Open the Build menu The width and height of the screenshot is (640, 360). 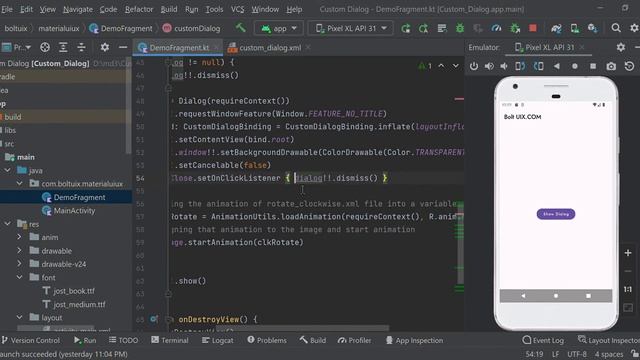[169, 9]
